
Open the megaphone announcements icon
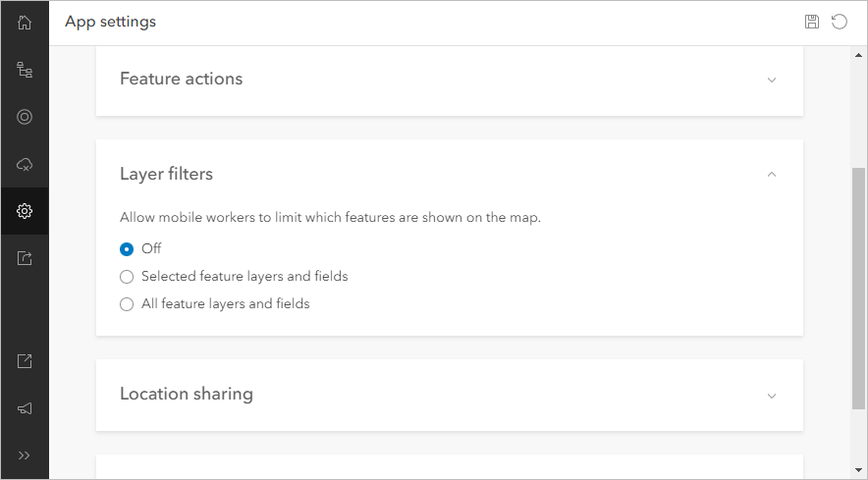[x=25, y=407]
